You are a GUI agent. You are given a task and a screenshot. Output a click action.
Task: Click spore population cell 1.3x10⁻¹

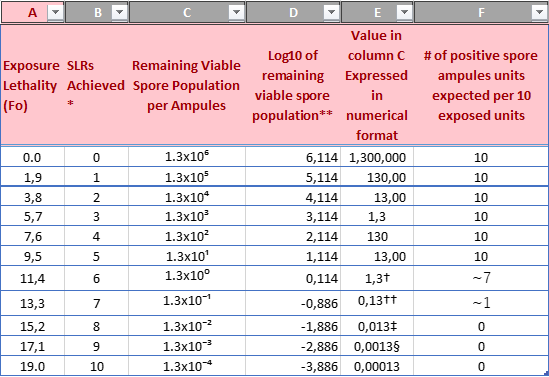pyautogui.click(x=187, y=303)
